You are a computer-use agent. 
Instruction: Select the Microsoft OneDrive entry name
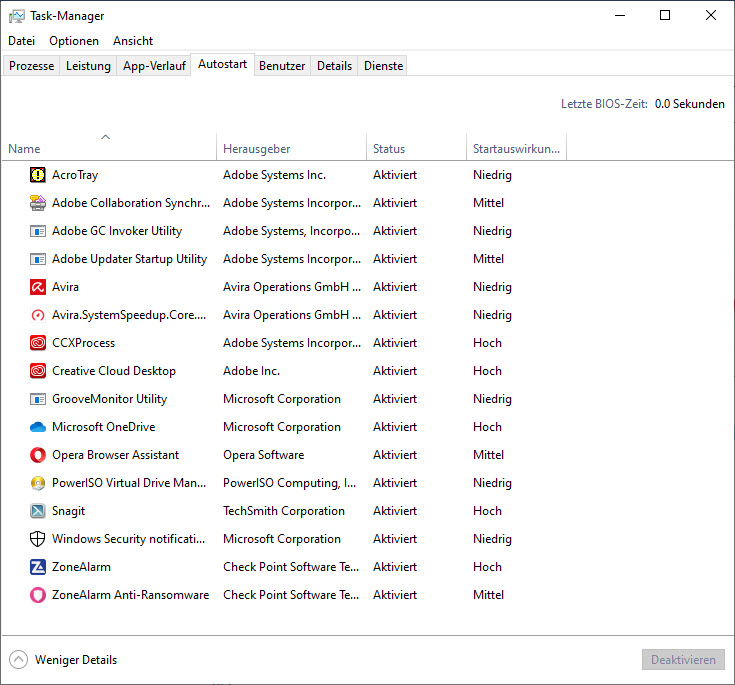[104, 427]
